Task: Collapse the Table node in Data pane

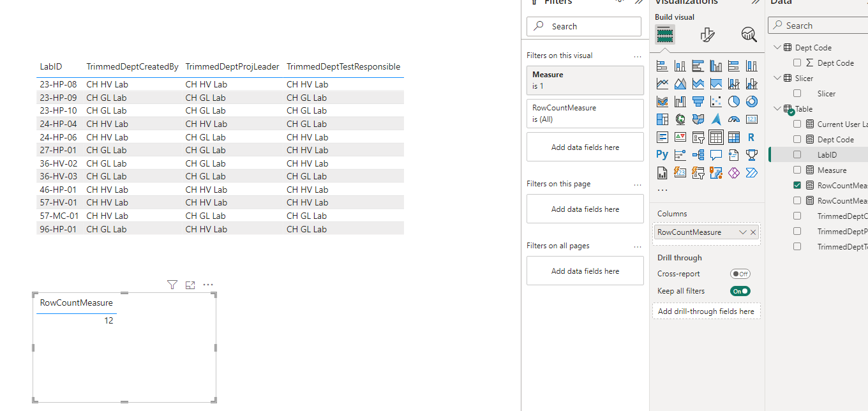Action: coord(777,108)
